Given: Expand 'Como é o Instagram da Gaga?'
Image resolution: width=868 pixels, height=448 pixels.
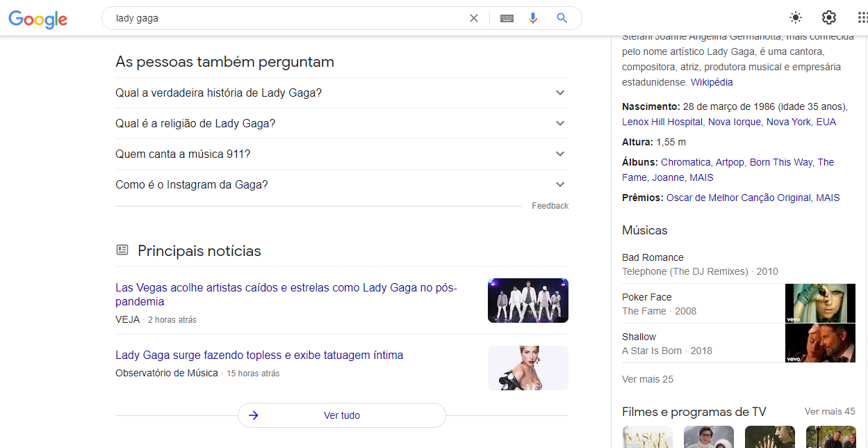Looking at the screenshot, I should tap(342, 184).
